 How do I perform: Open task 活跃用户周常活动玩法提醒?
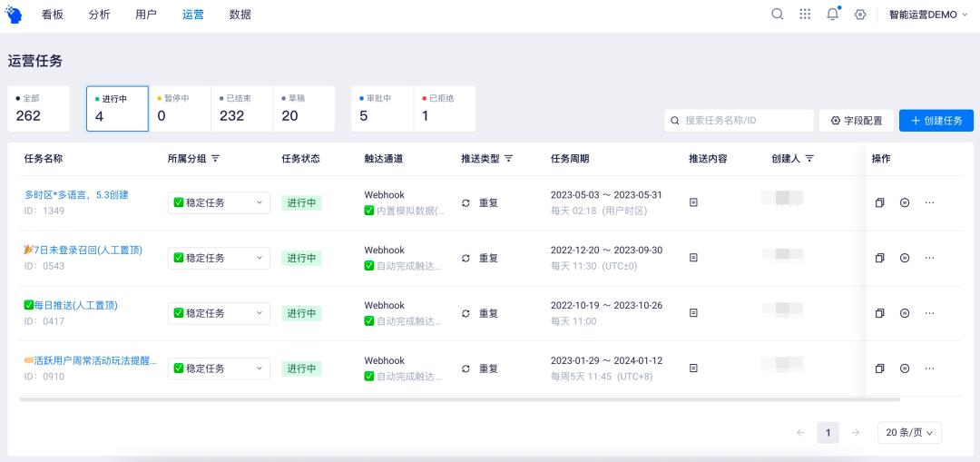click(x=90, y=360)
